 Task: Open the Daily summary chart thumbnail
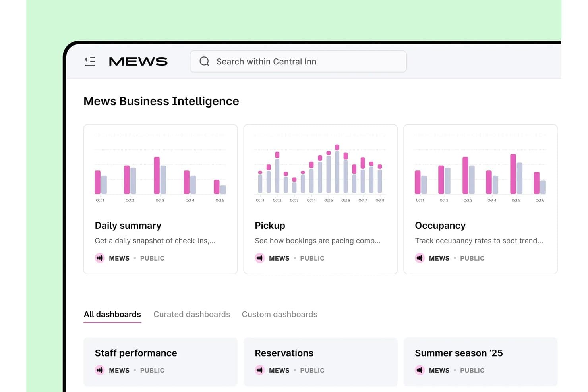pyautogui.click(x=160, y=169)
